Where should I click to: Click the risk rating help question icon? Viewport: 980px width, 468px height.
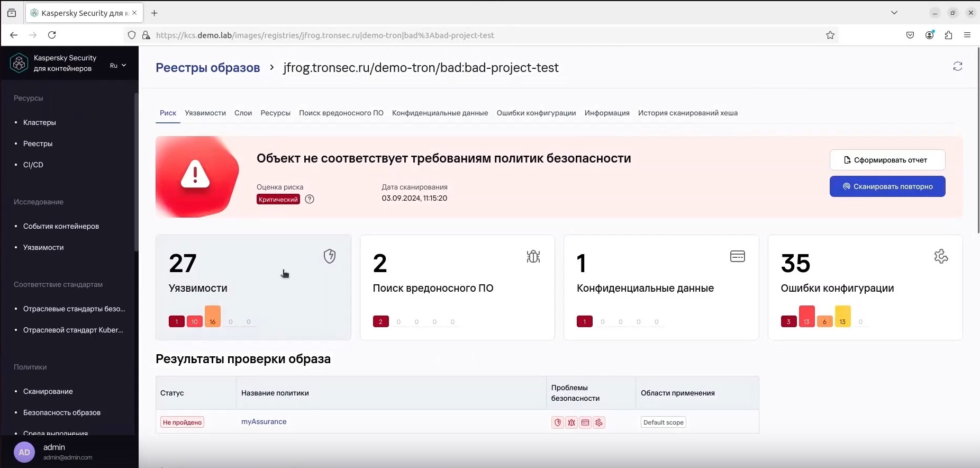coord(310,199)
